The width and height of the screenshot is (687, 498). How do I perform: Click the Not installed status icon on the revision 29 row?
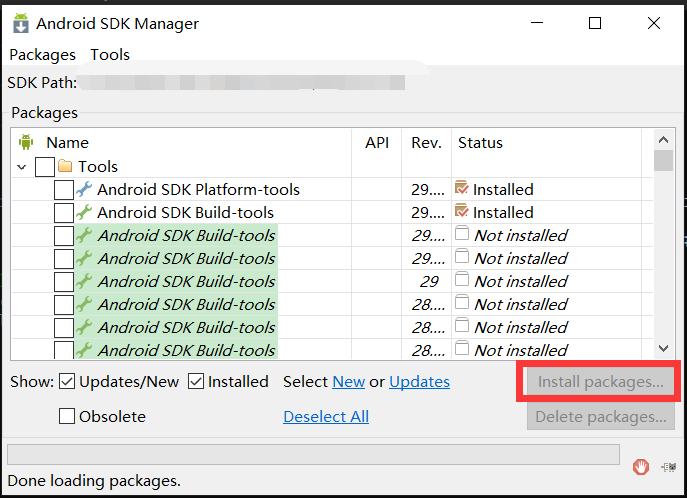coord(462,279)
